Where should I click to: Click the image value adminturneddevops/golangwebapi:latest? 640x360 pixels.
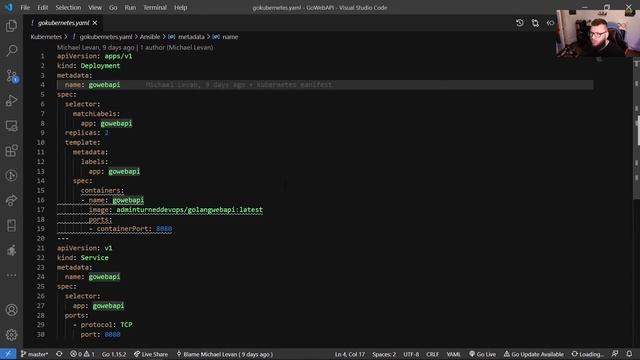pos(189,210)
